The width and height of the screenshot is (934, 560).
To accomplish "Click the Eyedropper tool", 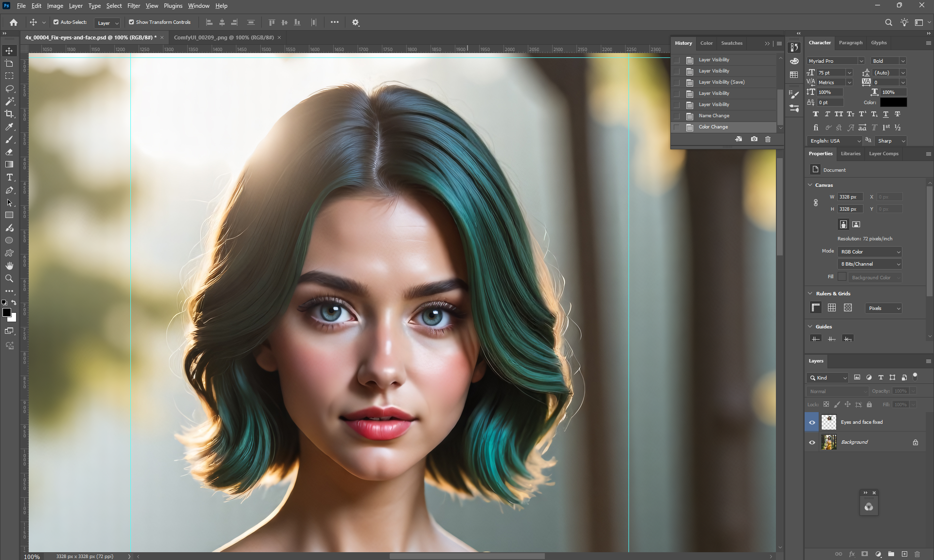I will [9, 126].
